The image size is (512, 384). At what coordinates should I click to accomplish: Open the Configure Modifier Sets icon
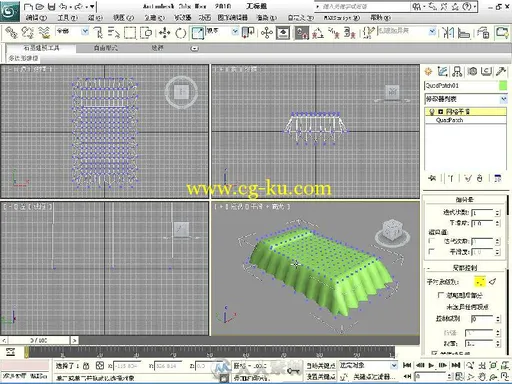[x=497, y=178]
